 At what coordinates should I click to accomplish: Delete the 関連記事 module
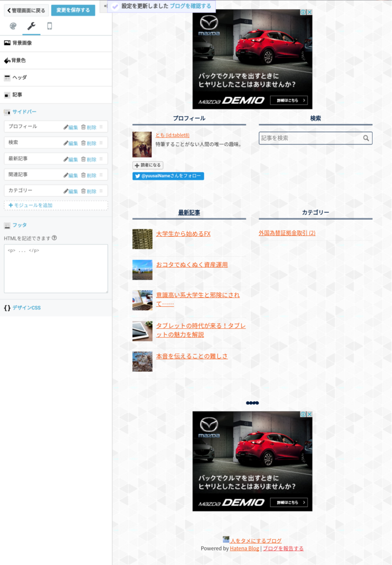89,175
